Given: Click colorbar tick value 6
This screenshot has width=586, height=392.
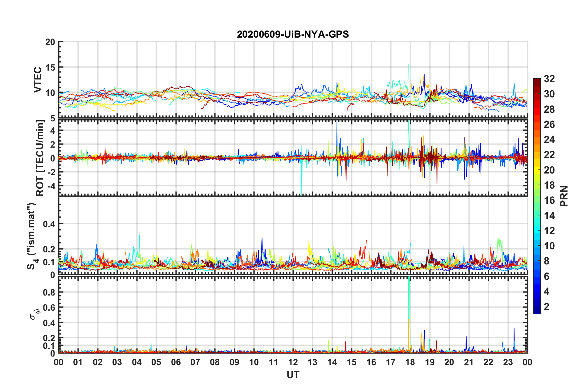Looking at the screenshot, I should (x=547, y=276).
